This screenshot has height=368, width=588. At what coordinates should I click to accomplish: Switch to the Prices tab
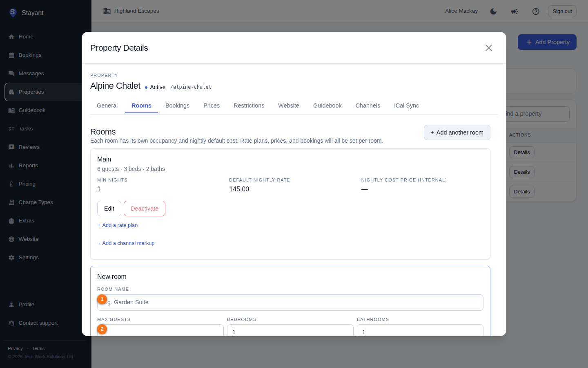pyautogui.click(x=212, y=105)
